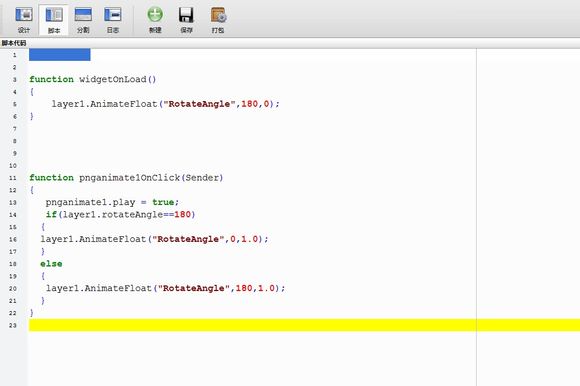The image size is (580, 386).
Task: Click line number 20 in the gutter
Action: (x=13, y=288)
